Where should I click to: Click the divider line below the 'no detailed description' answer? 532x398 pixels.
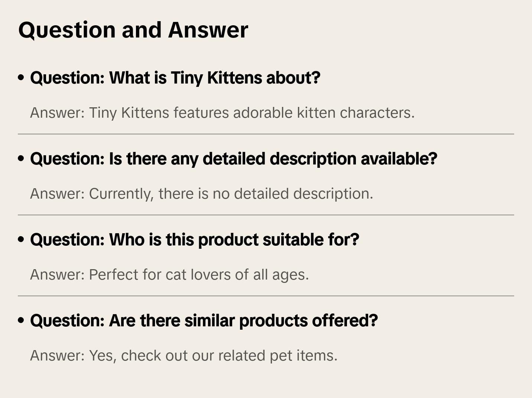[266, 215]
